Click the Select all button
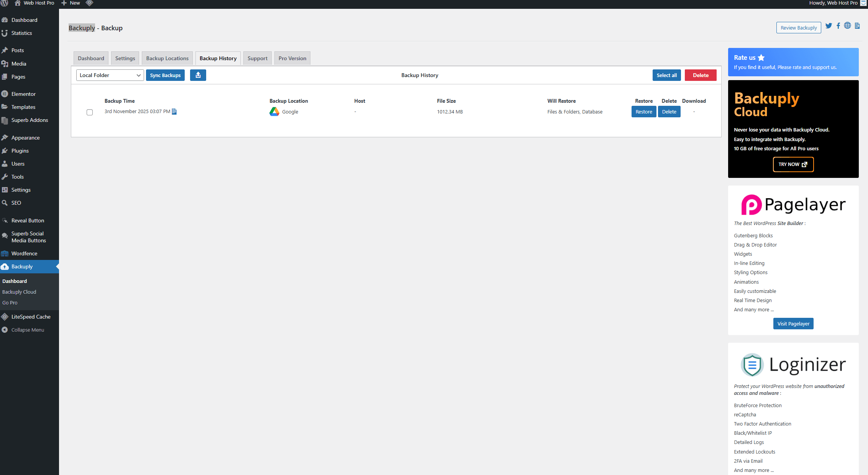868x475 pixels. tap(666, 75)
